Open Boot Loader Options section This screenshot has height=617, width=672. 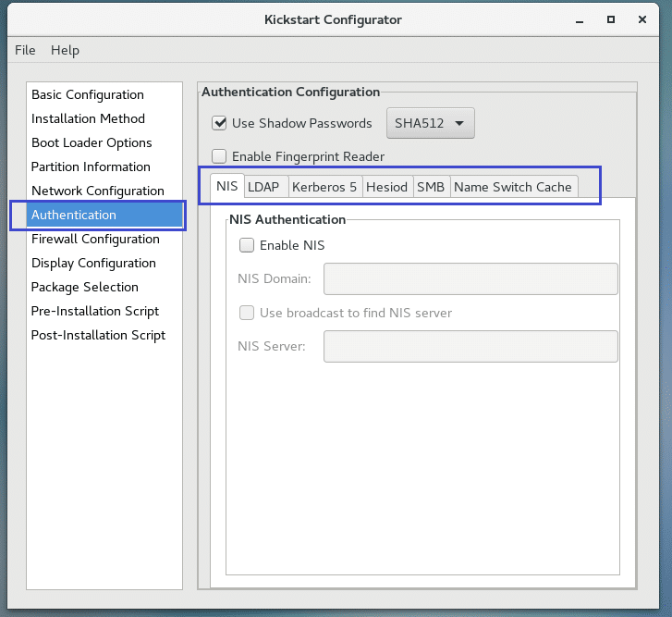point(92,142)
